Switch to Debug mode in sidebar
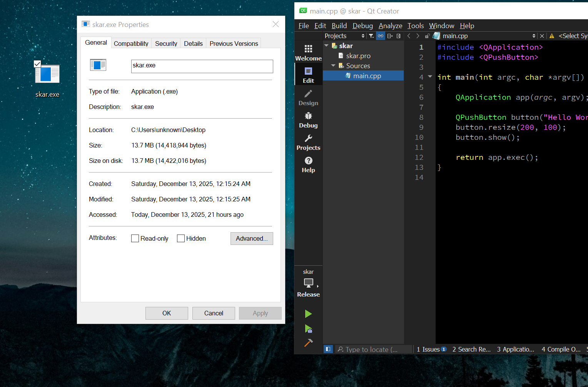The image size is (588, 387). (308, 120)
